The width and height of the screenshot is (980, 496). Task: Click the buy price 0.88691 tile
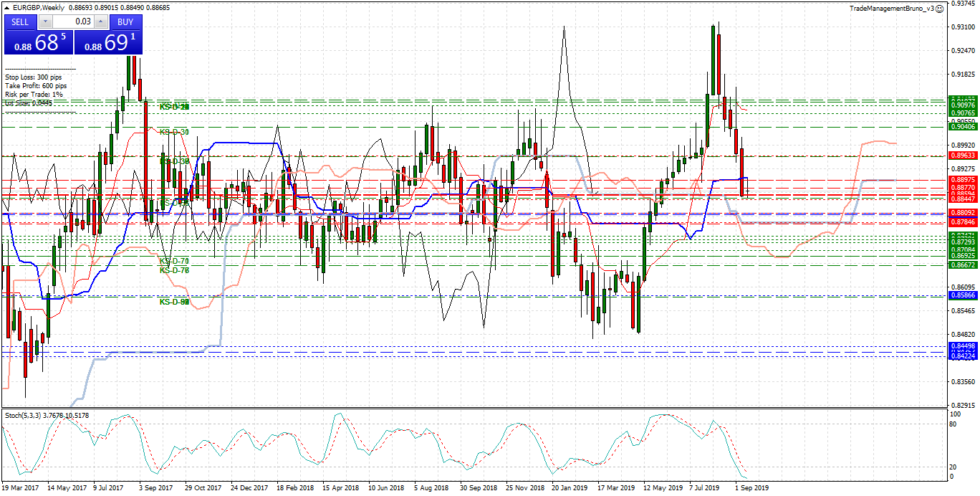[x=108, y=42]
